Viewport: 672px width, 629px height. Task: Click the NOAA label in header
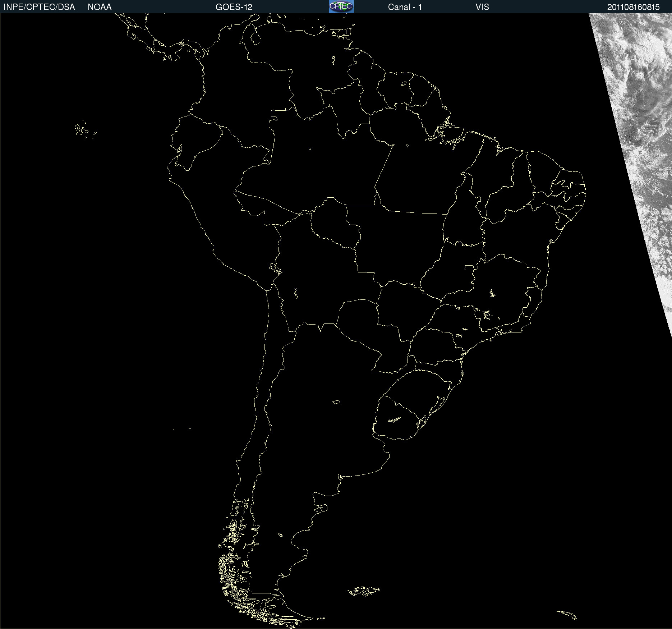click(100, 7)
